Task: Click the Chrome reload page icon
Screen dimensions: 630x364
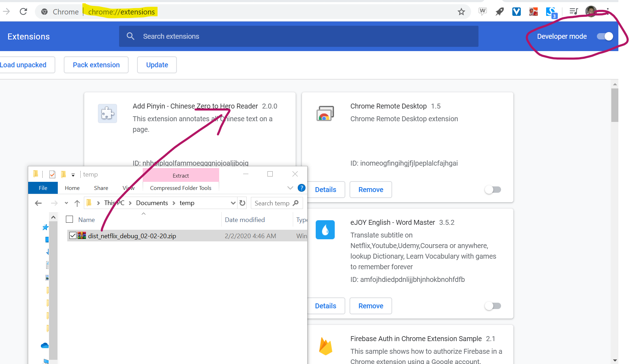Action: coord(23,12)
